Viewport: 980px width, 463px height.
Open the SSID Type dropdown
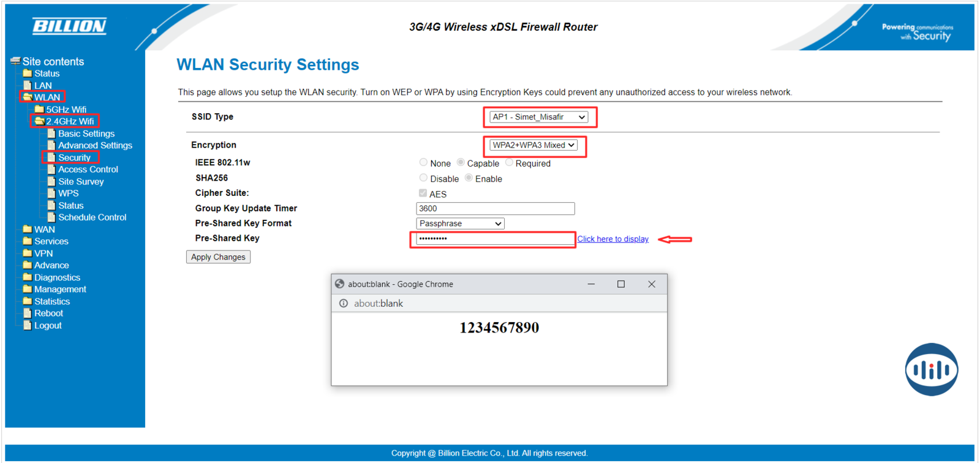[x=538, y=117]
